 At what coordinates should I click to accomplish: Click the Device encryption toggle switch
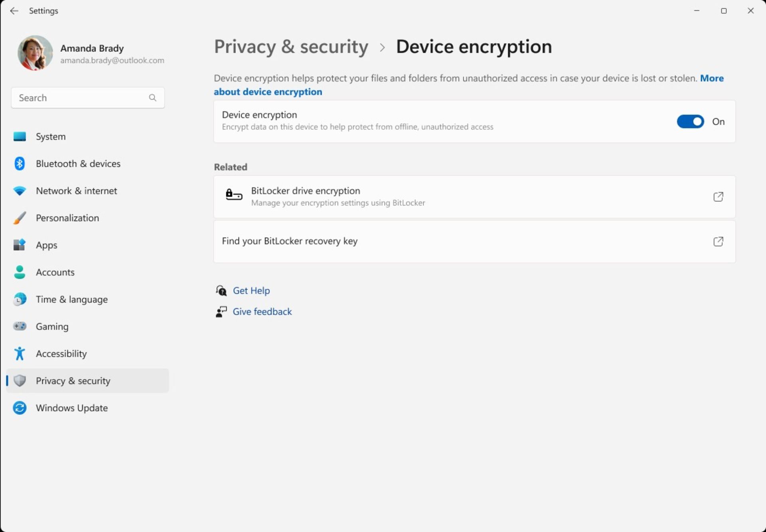coord(690,121)
